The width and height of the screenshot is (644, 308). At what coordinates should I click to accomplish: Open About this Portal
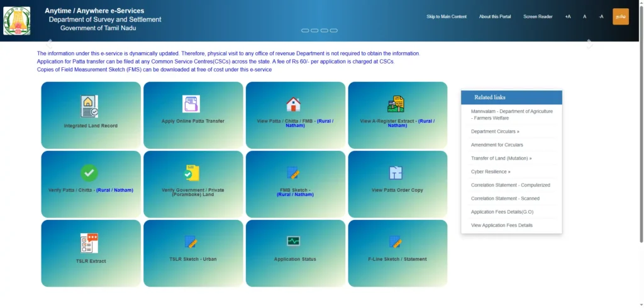tap(495, 17)
